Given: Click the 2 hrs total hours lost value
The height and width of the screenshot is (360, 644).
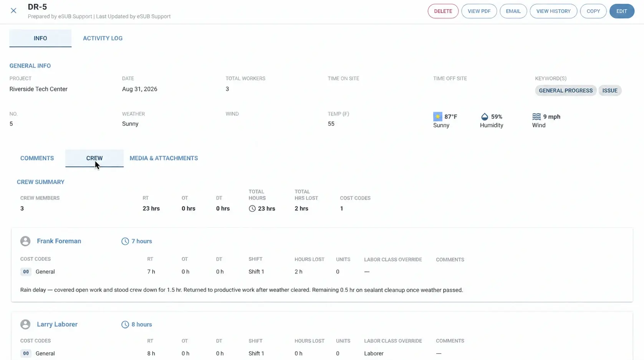Looking at the screenshot, I should pos(301,208).
